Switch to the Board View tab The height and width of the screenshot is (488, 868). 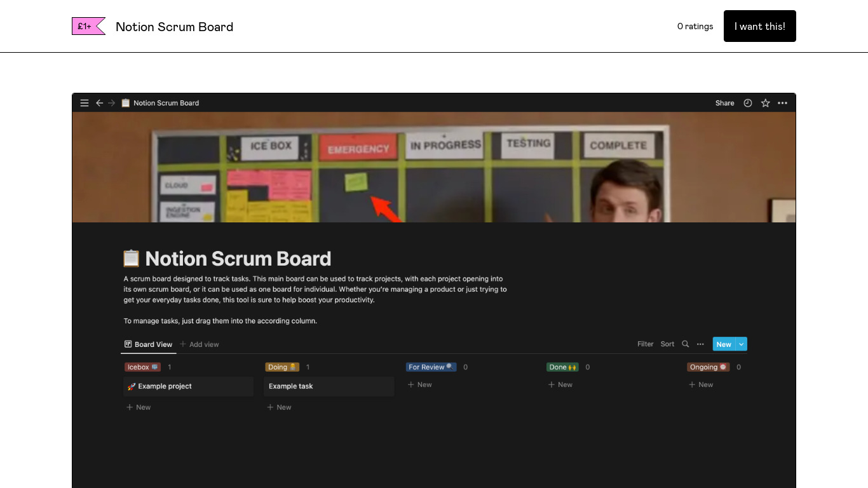tap(148, 344)
